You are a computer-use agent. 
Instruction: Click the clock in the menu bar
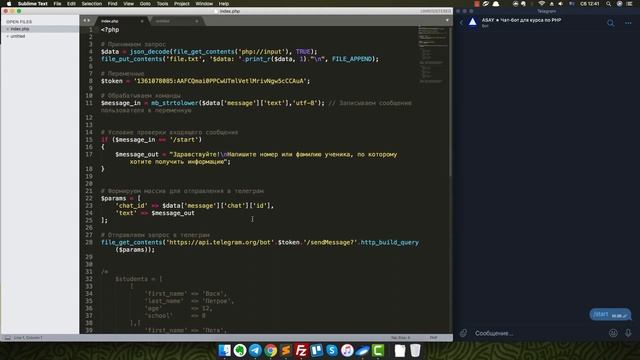[590, 4]
